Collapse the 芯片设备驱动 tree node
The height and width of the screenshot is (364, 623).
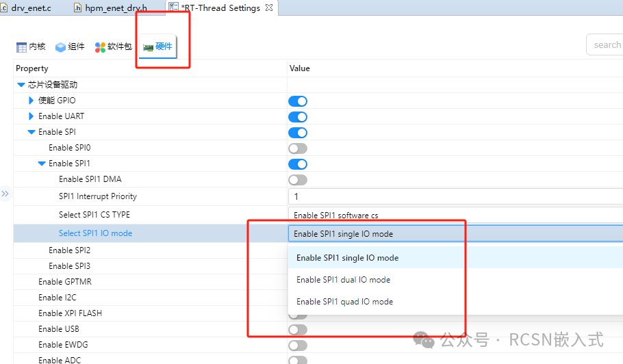tap(21, 85)
